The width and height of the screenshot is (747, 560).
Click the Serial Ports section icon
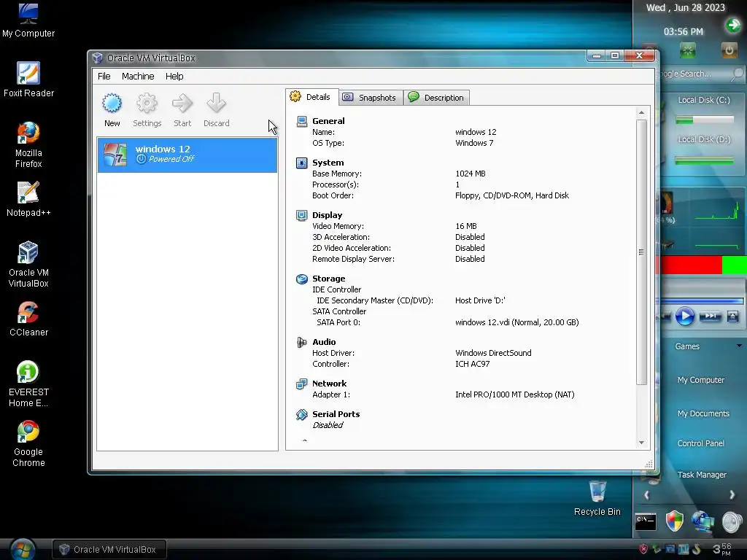301,414
